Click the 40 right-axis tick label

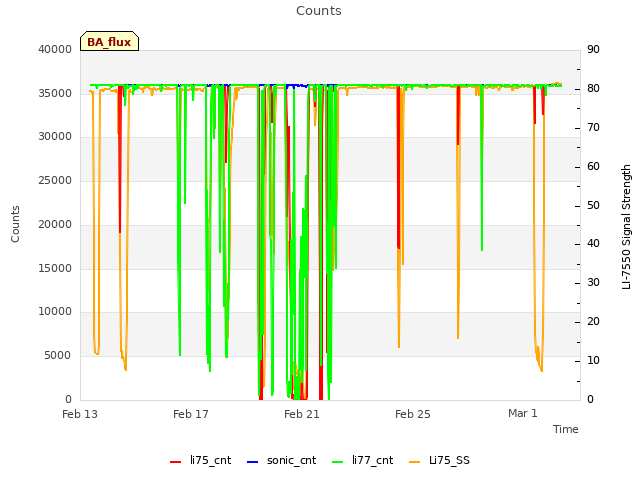593,244
